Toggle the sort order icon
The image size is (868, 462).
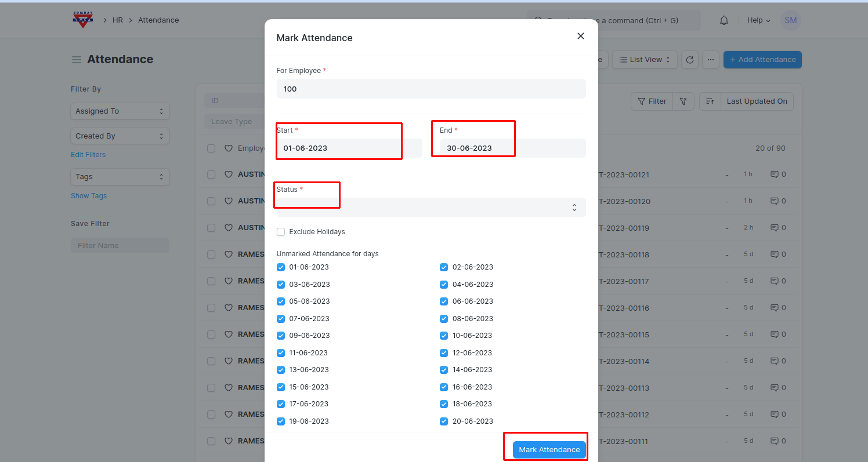click(x=710, y=101)
